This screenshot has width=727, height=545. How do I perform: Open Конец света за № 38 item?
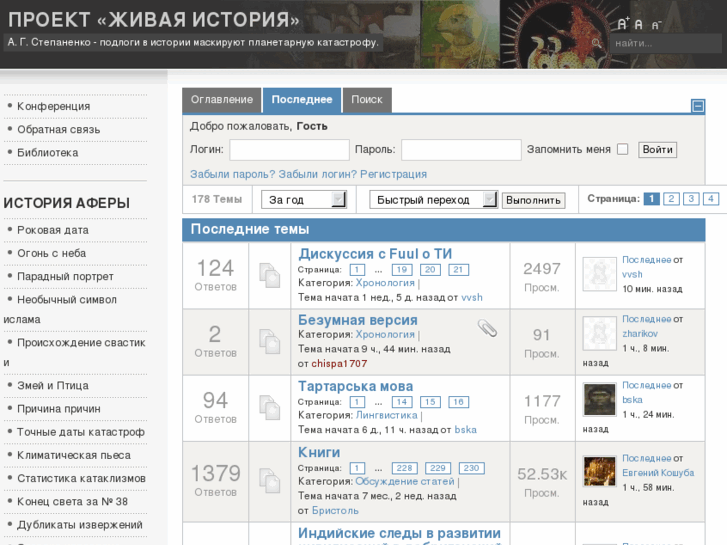(72, 501)
